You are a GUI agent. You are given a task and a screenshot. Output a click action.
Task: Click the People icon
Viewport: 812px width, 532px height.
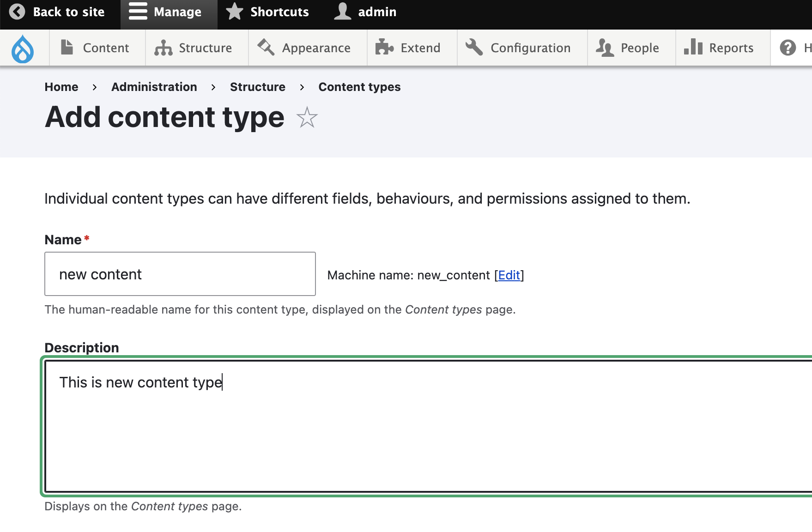[x=604, y=47]
